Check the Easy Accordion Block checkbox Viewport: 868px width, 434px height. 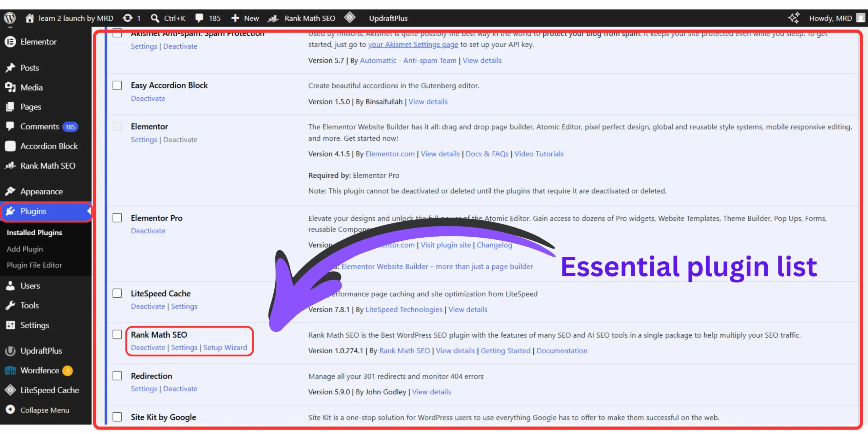click(117, 85)
